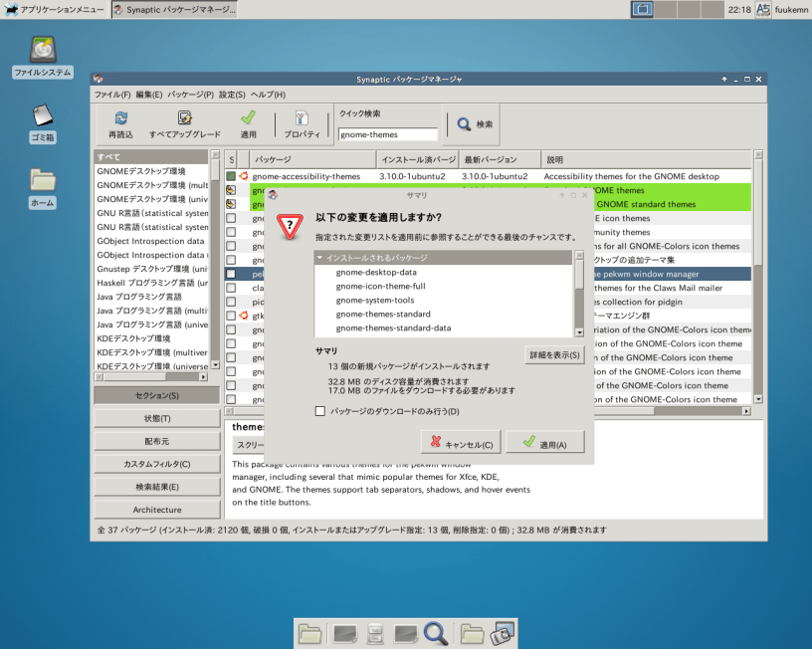Click the package table scroll-up arrow

(758, 154)
